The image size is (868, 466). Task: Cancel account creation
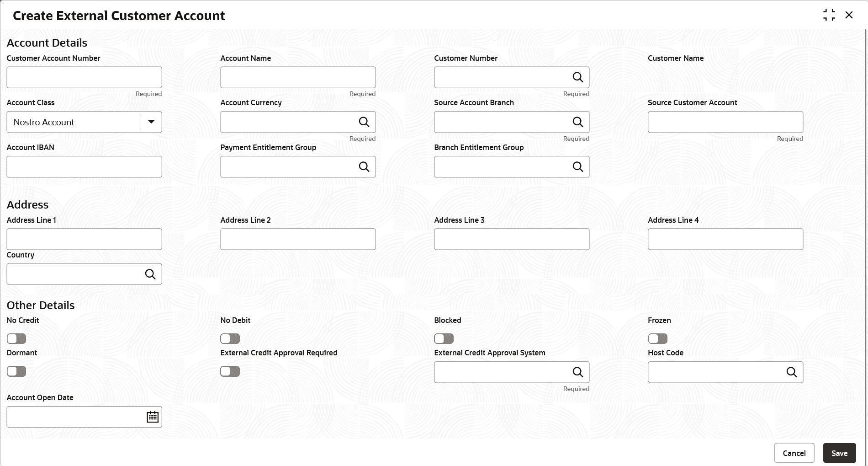[794, 453]
